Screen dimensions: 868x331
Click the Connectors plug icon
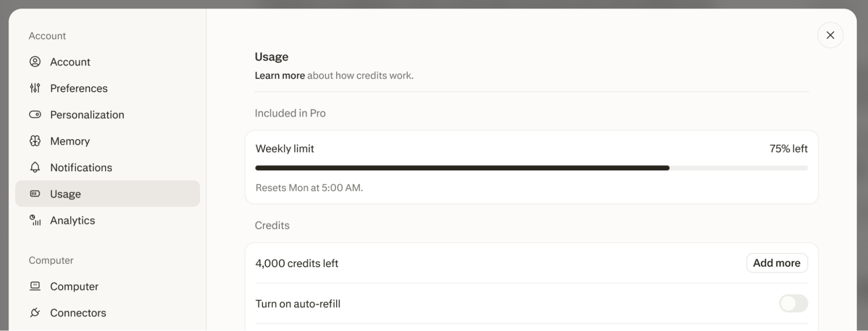(x=35, y=313)
